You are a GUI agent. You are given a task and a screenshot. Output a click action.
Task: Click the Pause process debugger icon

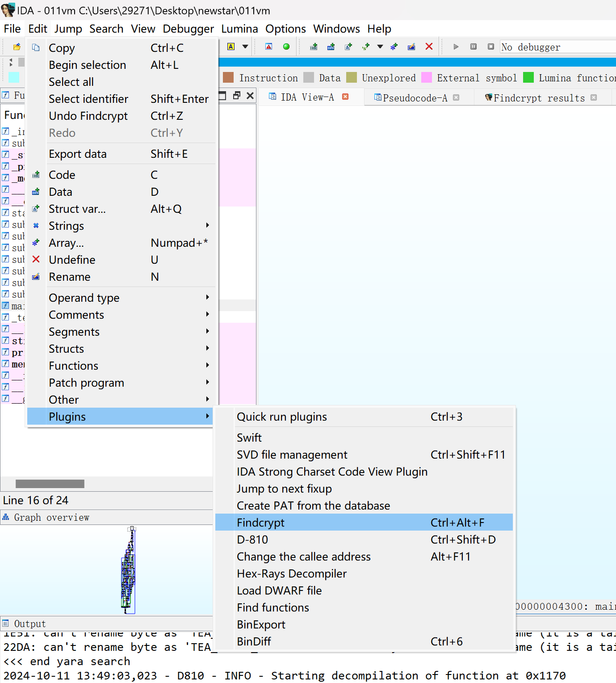click(473, 46)
